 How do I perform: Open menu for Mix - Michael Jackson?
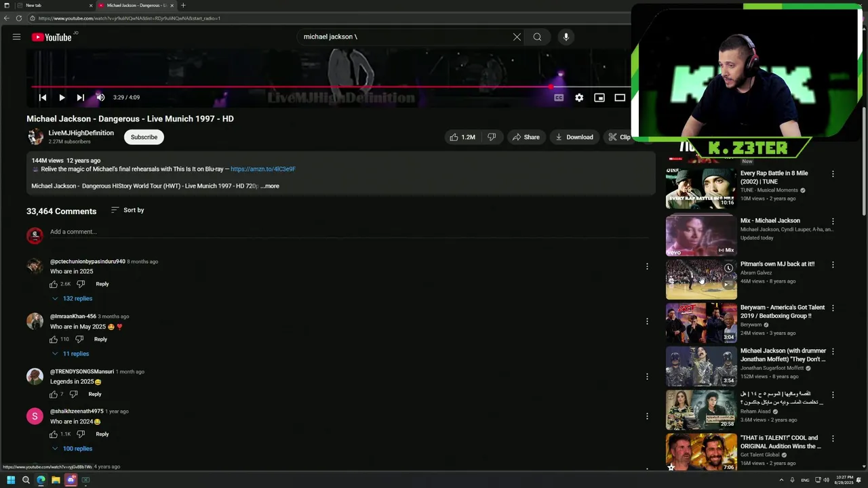coord(833,221)
